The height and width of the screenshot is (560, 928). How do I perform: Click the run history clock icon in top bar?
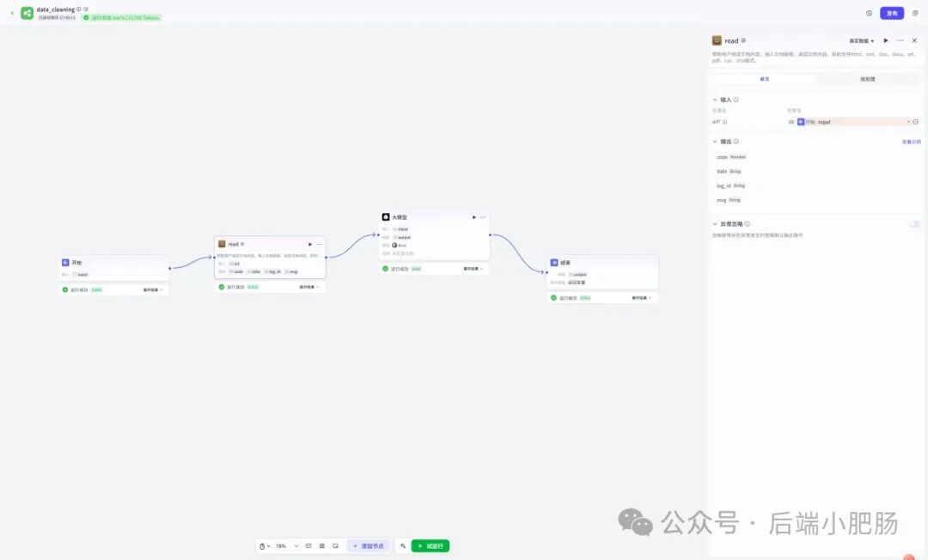(x=869, y=13)
